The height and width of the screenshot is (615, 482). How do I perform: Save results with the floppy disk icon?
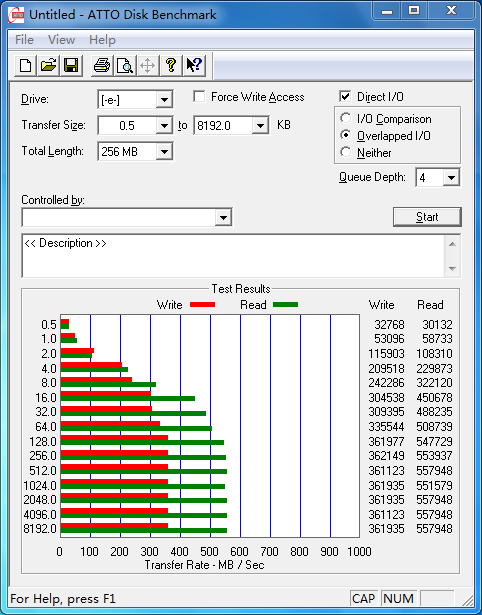tap(71, 65)
